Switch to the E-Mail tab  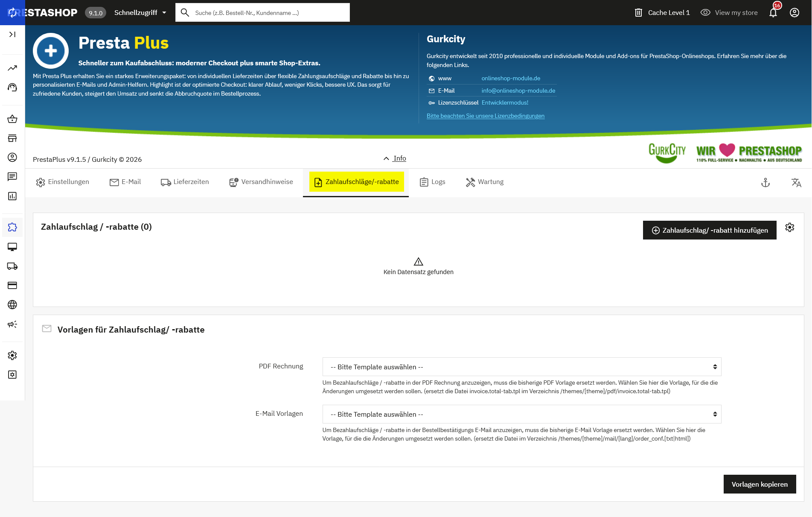(x=125, y=182)
